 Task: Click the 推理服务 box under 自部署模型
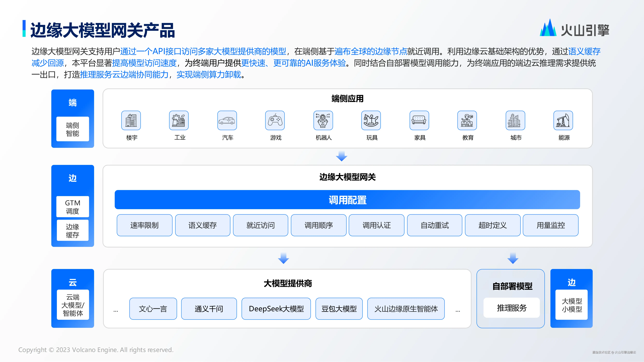(512, 308)
